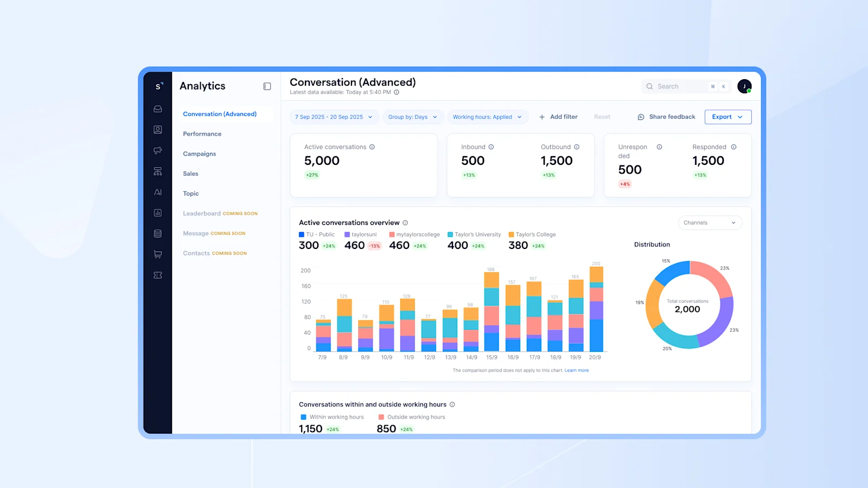Toggle mytaylorscollege legend swatch
The height and width of the screenshot is (488, 868).
[x=392, y=235]
